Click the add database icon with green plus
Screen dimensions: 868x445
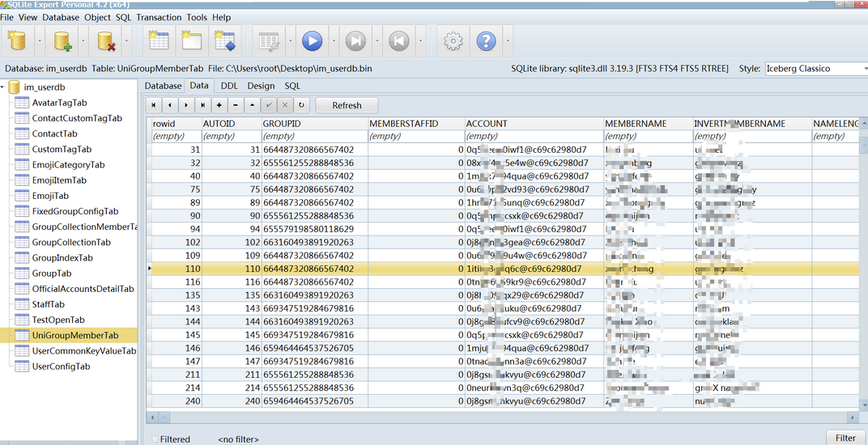62,41
